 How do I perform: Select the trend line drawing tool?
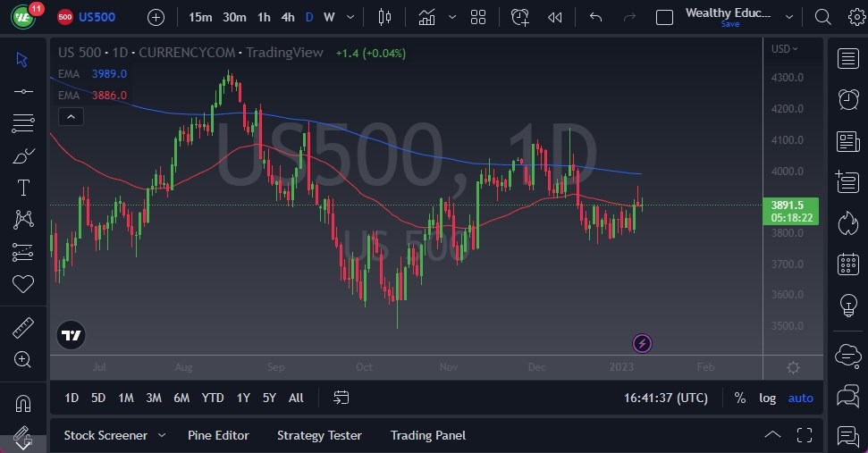[23, 91]
